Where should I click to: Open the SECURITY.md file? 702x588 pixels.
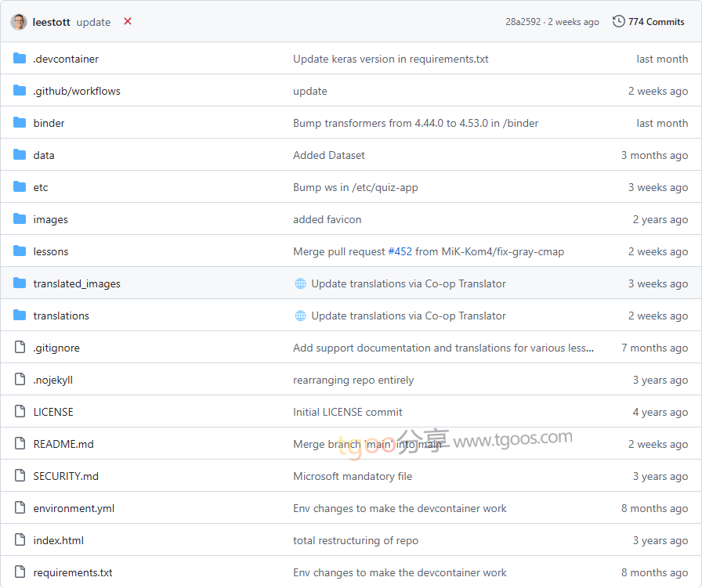pyautogui.click(x=66, y=476)
